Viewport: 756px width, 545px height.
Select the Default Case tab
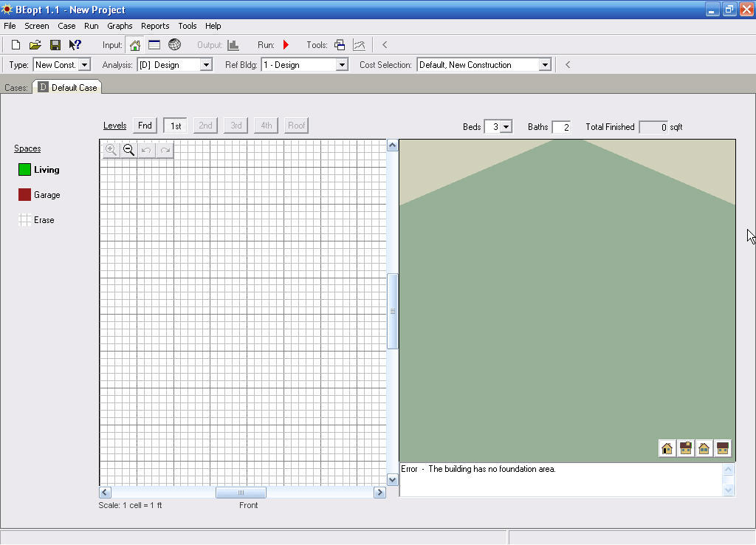pyautogui.click(x=67, y=87)
